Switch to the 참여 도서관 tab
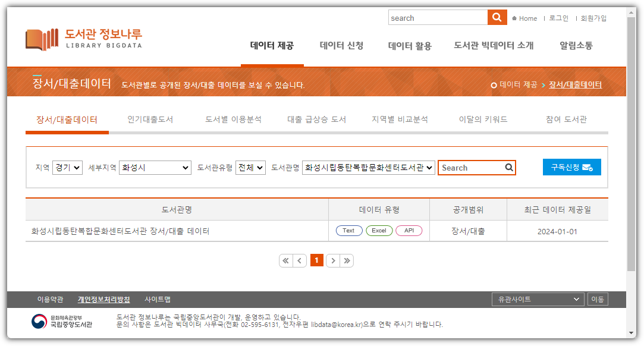 [566, 119]
